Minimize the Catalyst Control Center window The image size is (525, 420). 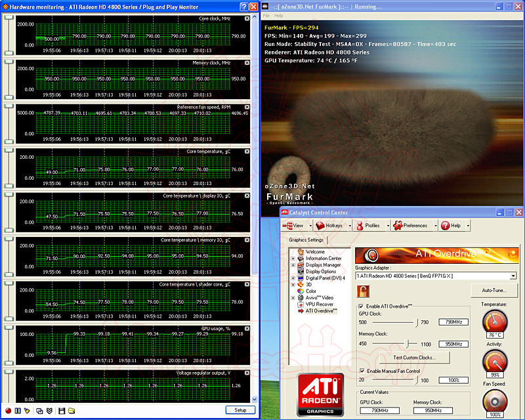[x=500, y=213]
